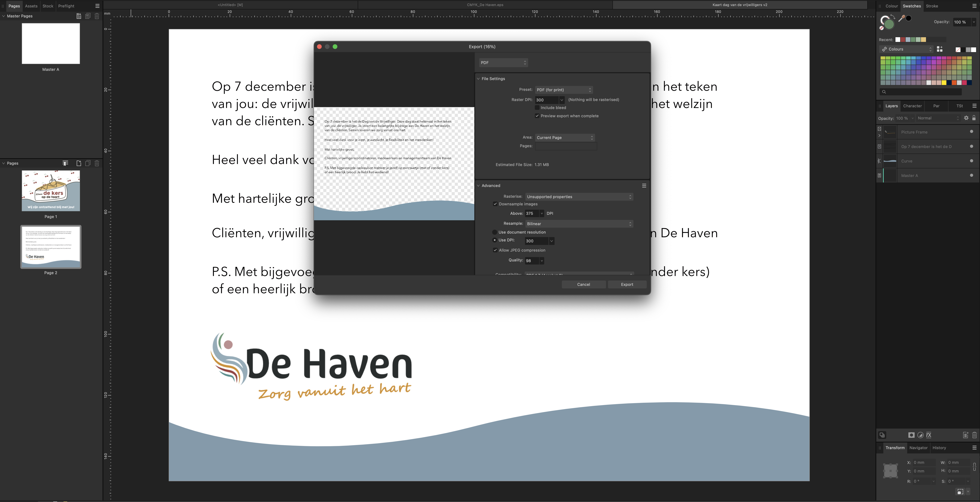Open the layer effects fx icon
This screenshot has height=502, width=980.
(x=929, y=435)
